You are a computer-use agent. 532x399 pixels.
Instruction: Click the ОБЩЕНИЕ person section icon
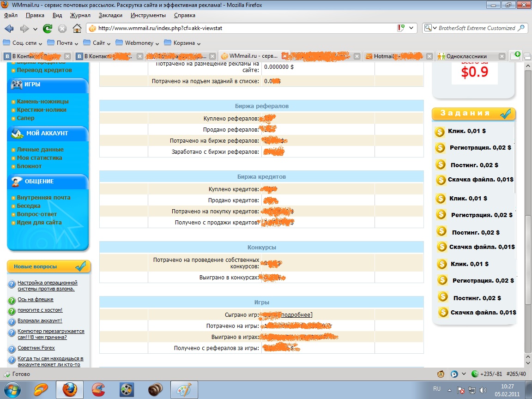(17, 181)
